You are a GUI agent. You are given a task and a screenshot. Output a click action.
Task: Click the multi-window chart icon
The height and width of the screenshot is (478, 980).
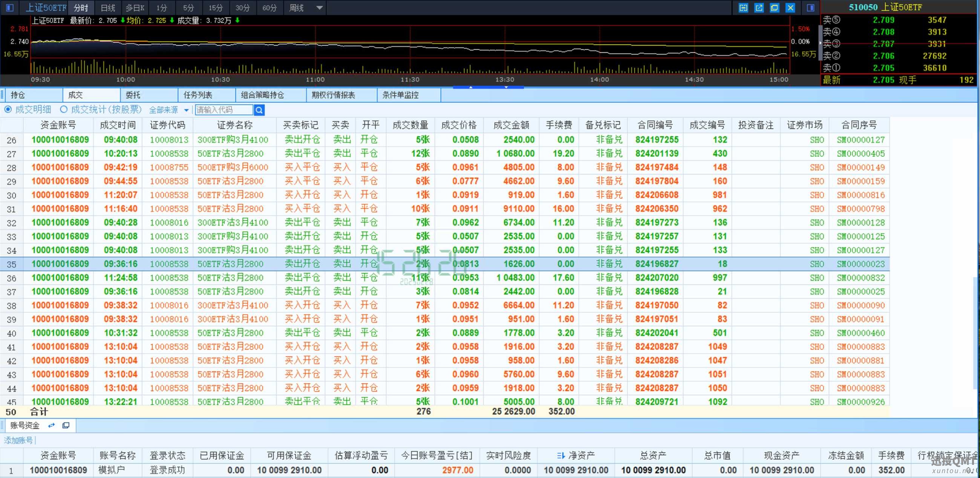tap(775, 8)
